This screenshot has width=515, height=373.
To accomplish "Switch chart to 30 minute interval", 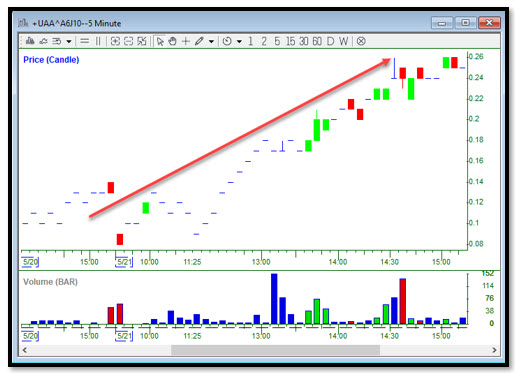I will 303,41.
